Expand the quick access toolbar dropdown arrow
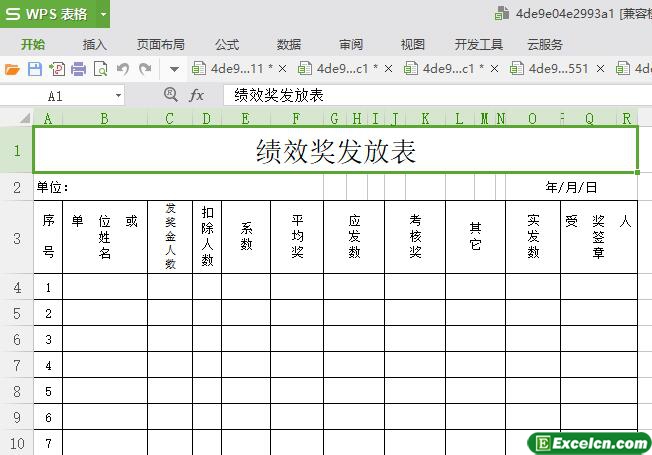652x455 pixels. 175,69
